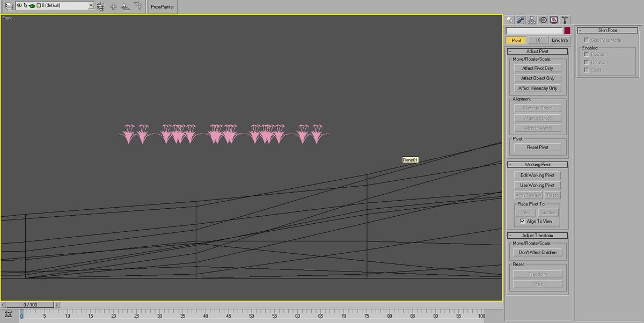Click Set Current Layer to Selection icon
Screen dimensions: 644x323
coord(138,6)
